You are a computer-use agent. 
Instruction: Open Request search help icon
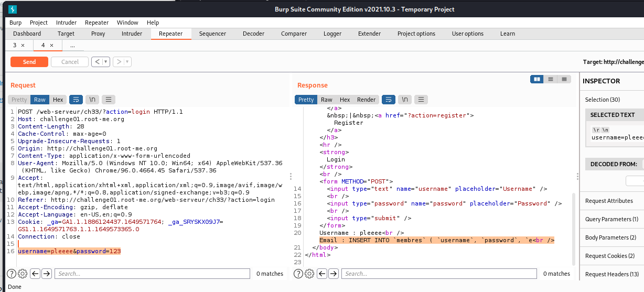coord(11,274)
